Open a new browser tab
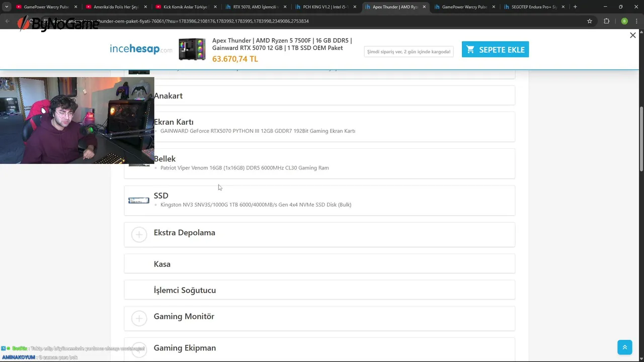The image size is (644, 362). point(575,7)
